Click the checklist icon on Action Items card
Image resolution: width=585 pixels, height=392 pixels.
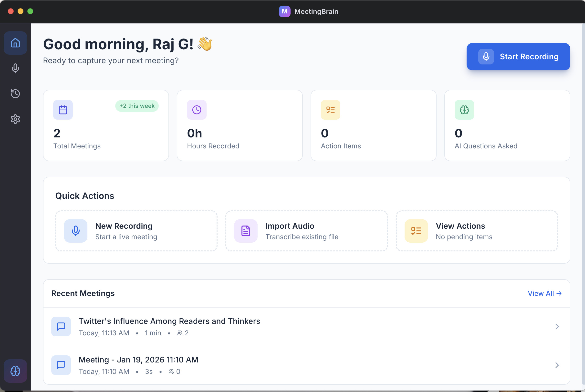pos(330,110)
